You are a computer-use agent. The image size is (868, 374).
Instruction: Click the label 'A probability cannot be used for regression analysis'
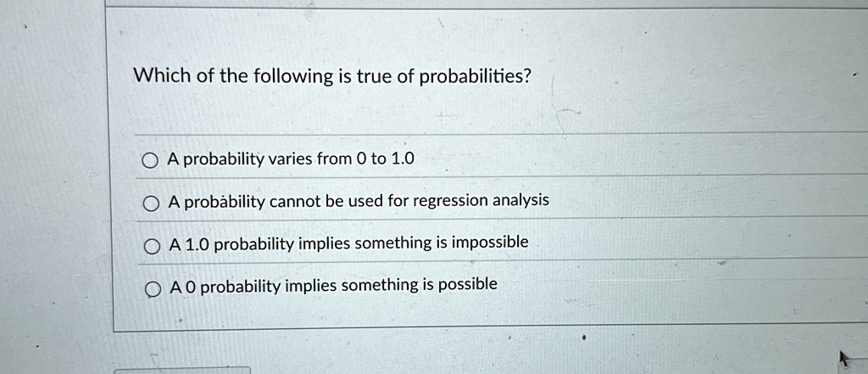pyautogui.click(x=359, y=201)
